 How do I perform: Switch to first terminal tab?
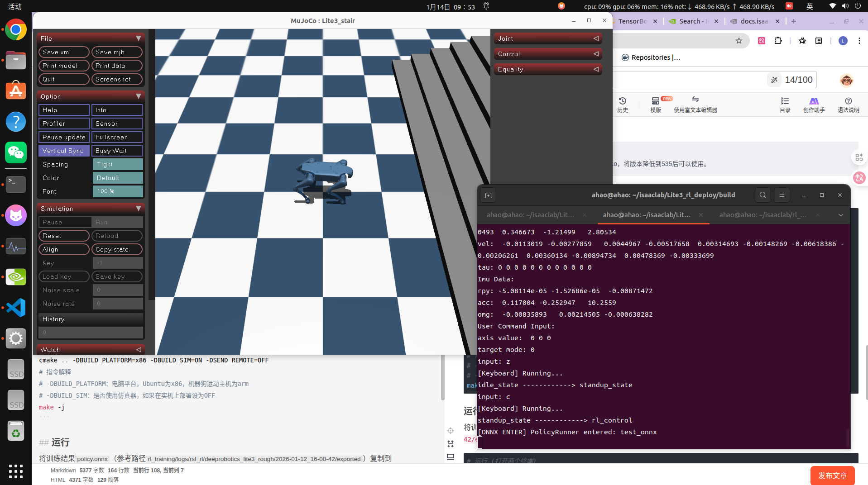[530, 215]
